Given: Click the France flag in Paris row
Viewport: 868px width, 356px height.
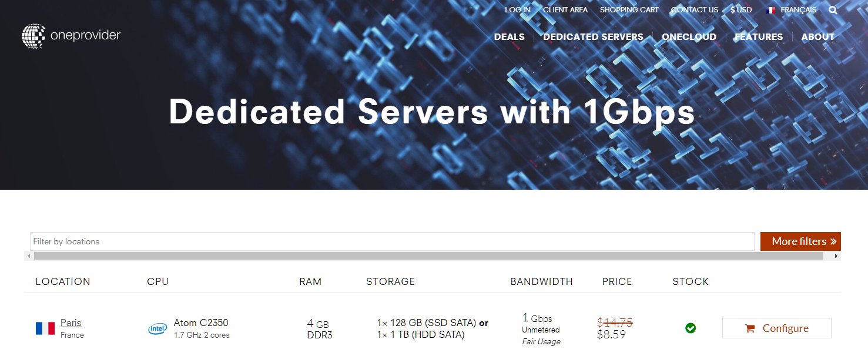Looking at the screenshot, I should [x=45, y=328].
